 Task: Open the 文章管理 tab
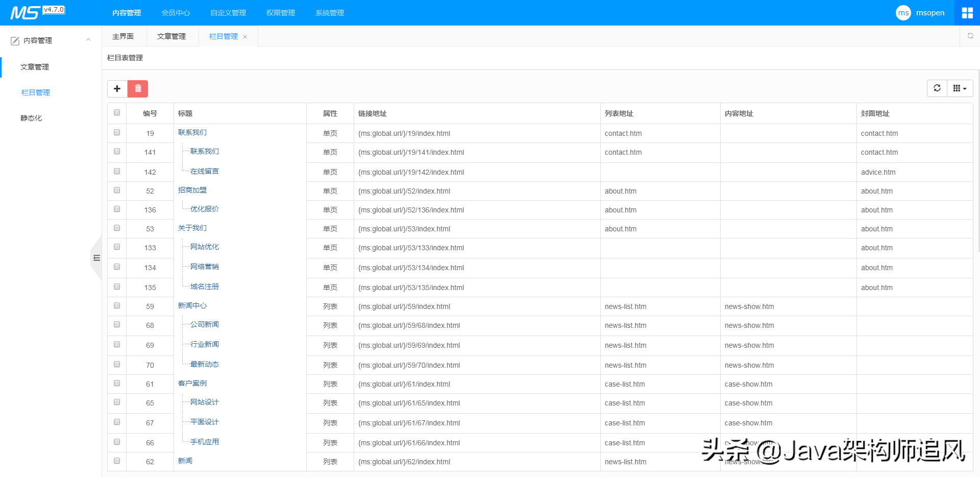(172, 36)
